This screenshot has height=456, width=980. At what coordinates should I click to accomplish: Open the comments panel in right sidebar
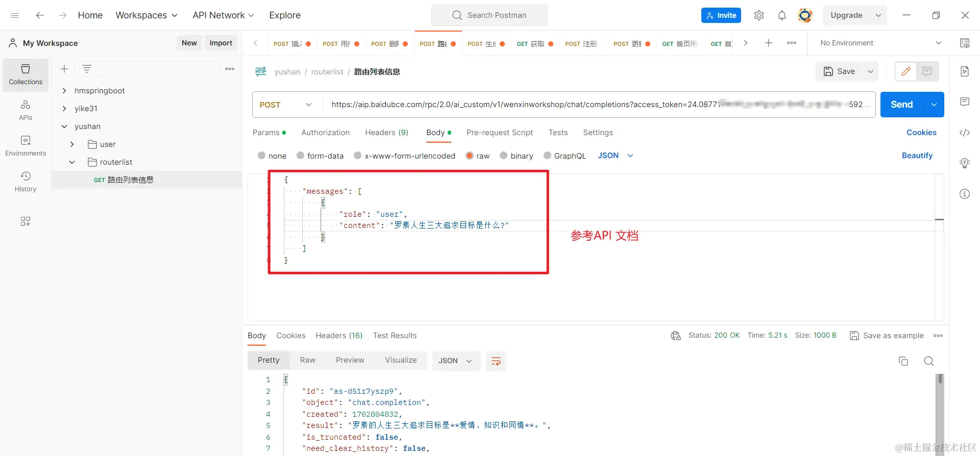coord(965,102)
